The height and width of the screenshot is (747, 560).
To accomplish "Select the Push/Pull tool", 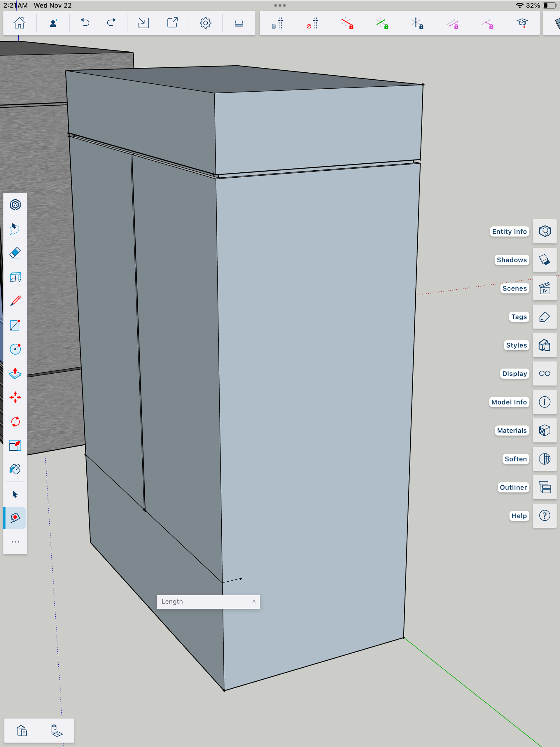I will [15, 373].
